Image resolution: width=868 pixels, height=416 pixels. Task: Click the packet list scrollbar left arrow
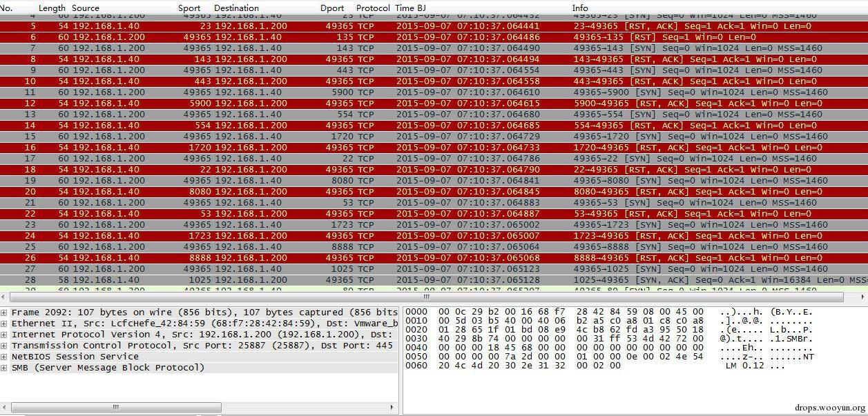click(5, 297)
